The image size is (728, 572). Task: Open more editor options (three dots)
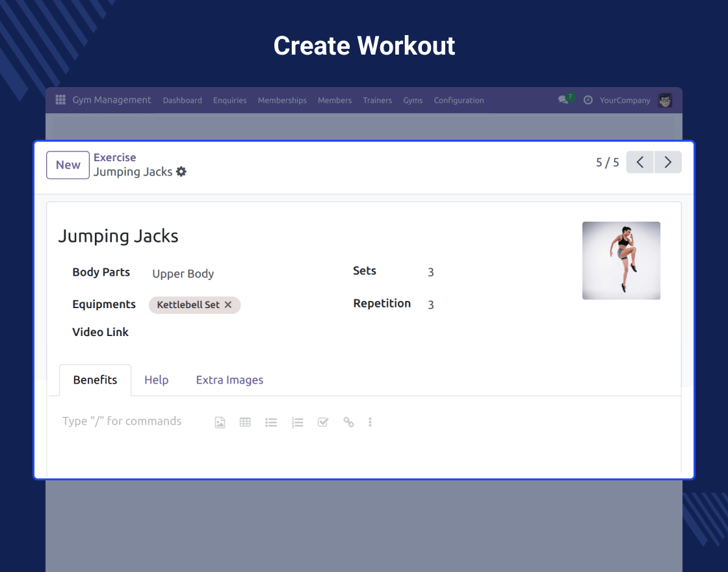[370, 422]
